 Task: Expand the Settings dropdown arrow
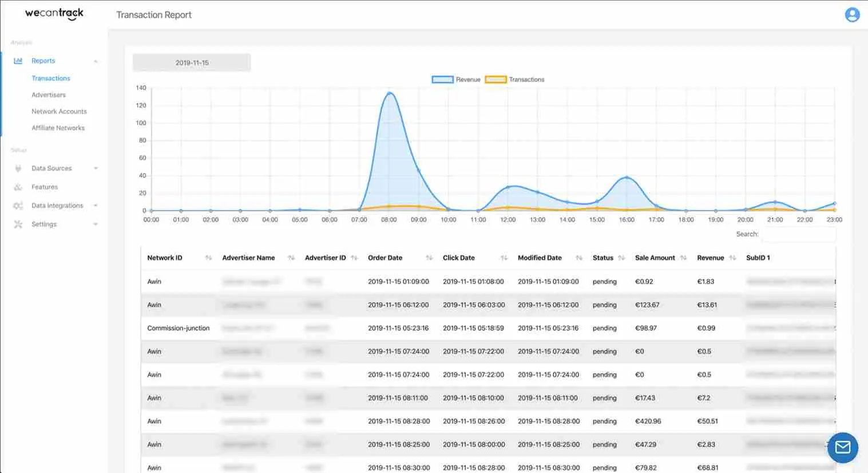tap(95, 224)
